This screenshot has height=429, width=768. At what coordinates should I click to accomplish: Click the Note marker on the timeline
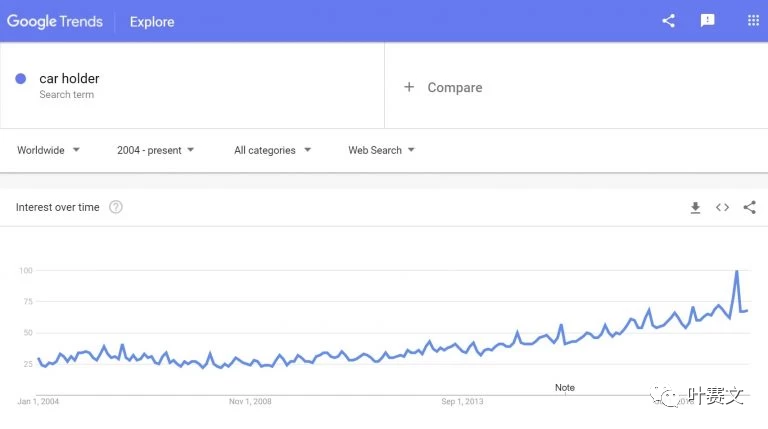pyautogui.click(x=565, y=387)
